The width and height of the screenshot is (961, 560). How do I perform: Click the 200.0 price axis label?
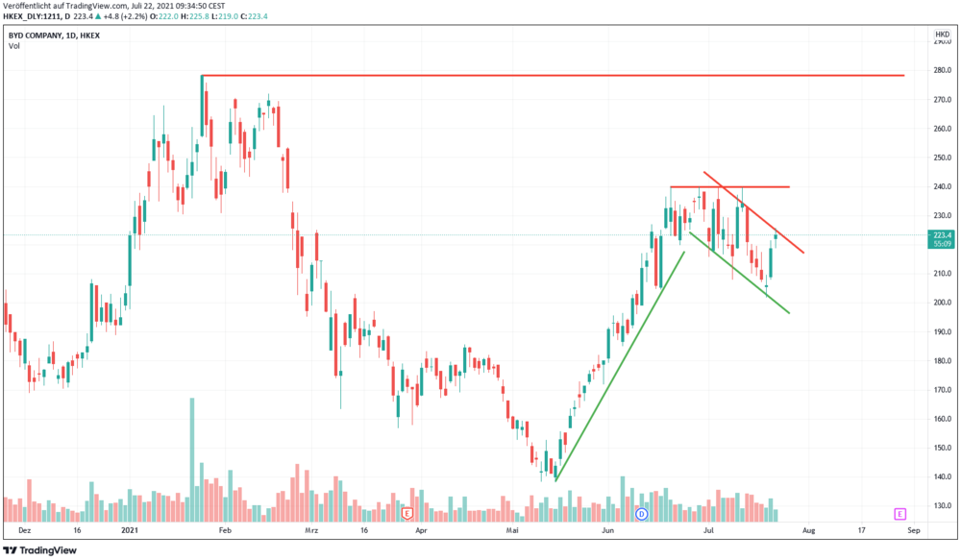click(942, 303)
